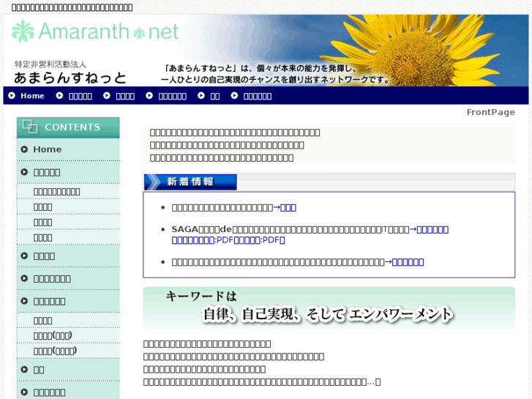The width and height of the screenshot is (532, 399).
Task: Open the two-character item in the navy bar
Action: (x=214, y=96)
